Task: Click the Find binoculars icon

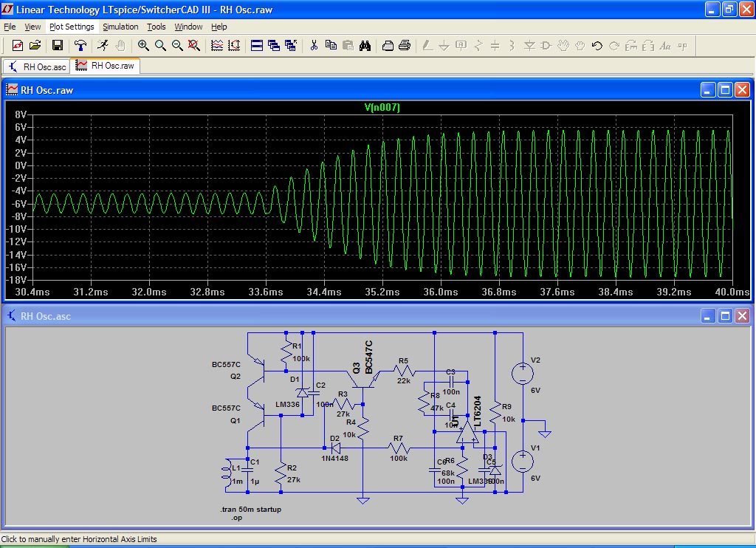Action: click(365, 46)
